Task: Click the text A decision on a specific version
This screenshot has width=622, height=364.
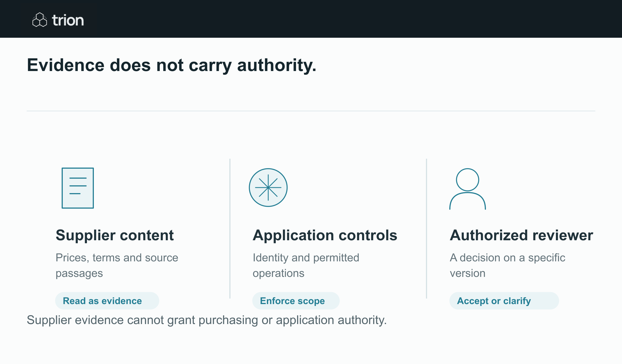Action: pos(508,266)
